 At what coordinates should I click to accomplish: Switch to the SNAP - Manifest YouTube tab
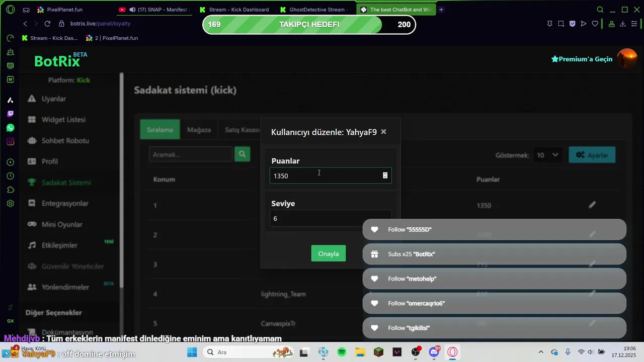(153, 10)
